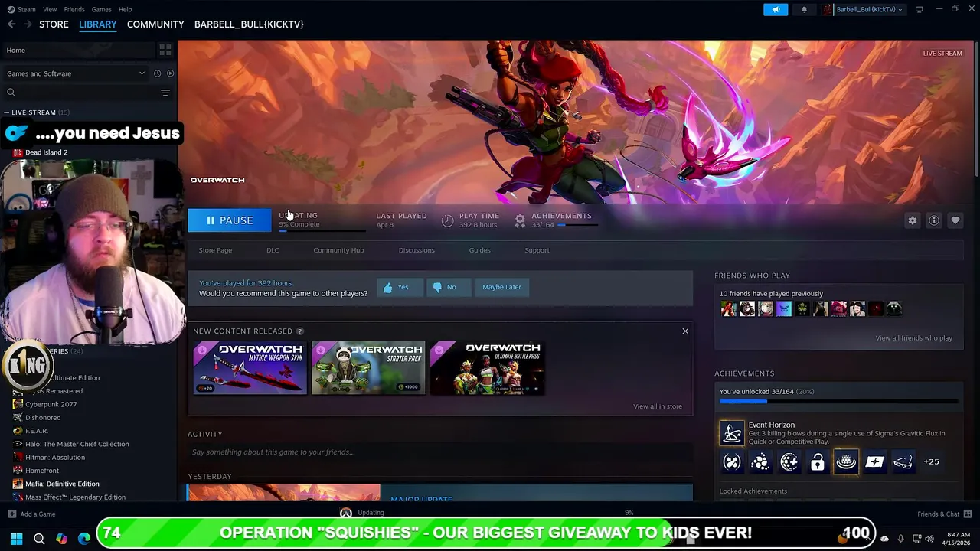Open Overwatch Ultimate Battle Pass thumbnail
The image size is (980, 551).
click(x=487, y=368)
